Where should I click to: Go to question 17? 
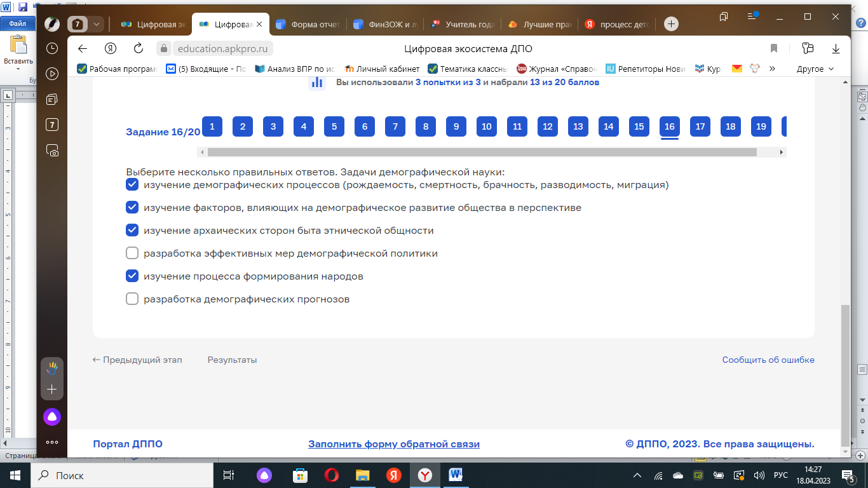700,126
